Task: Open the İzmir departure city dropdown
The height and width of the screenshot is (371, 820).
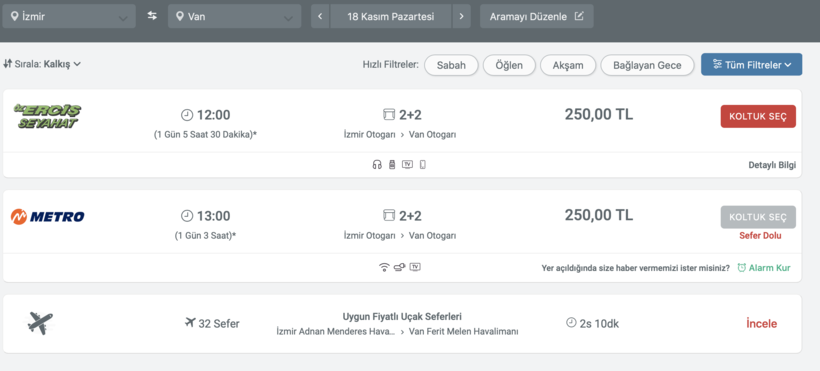Action: 69,16
